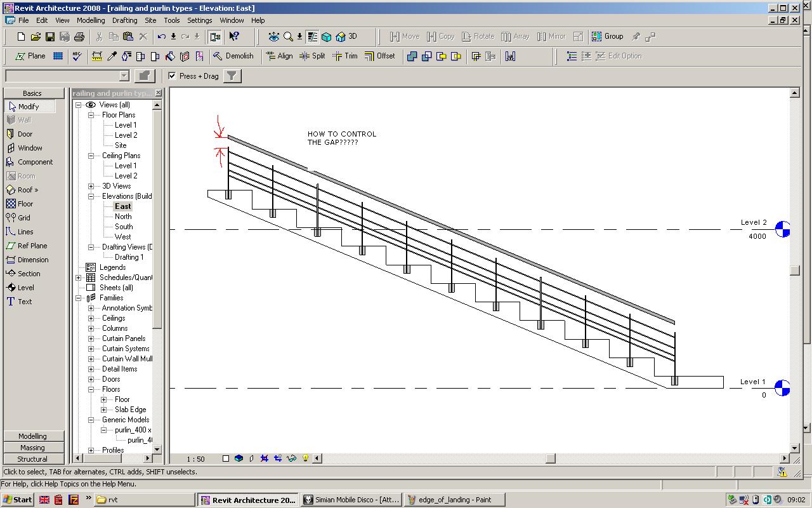Click the Demolish tool in toolbar
The image size is (812, 508).
233,56
